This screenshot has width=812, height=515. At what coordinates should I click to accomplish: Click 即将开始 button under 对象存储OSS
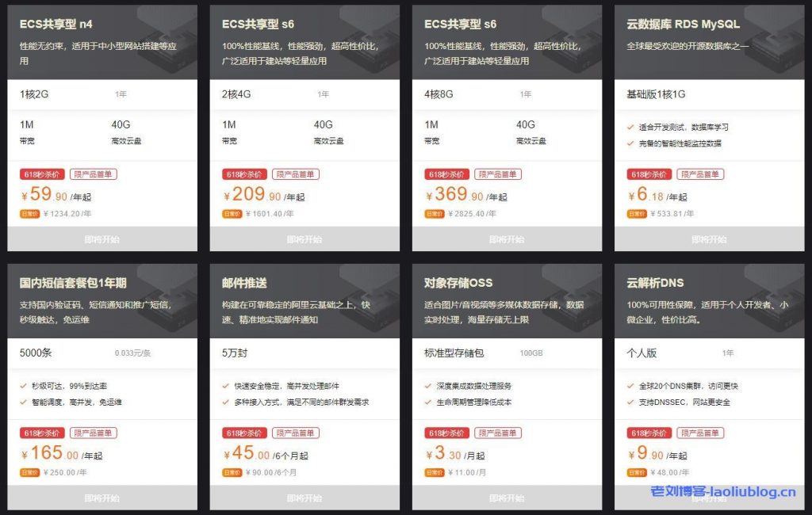507,498
